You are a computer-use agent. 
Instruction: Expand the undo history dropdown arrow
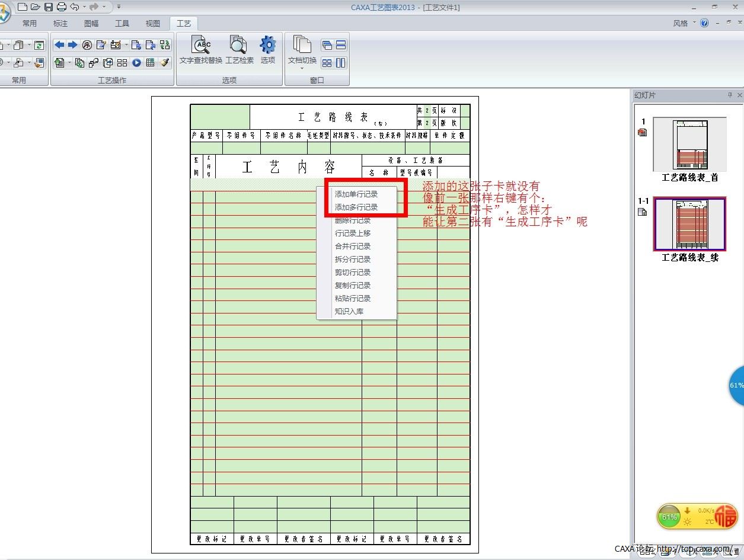click(85, 7)
